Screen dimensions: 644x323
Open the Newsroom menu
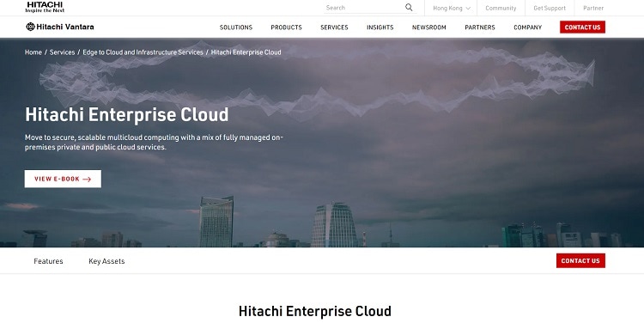point(428,27)
